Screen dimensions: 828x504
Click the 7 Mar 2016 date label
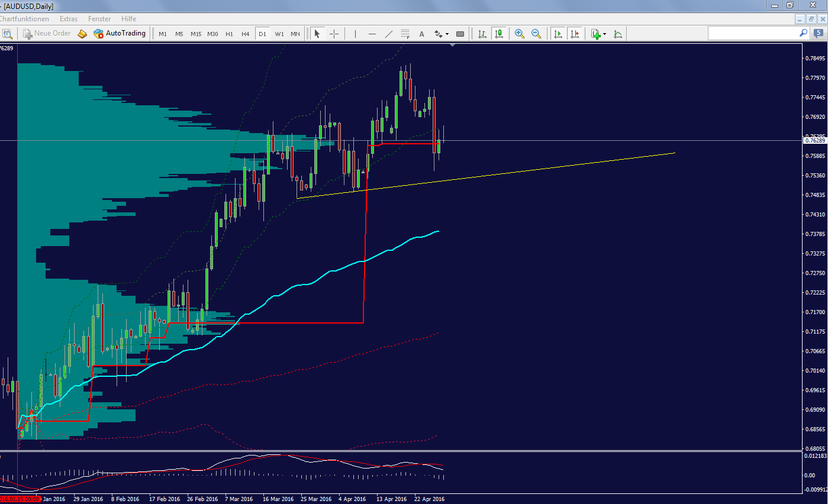[x=240, y=499]
